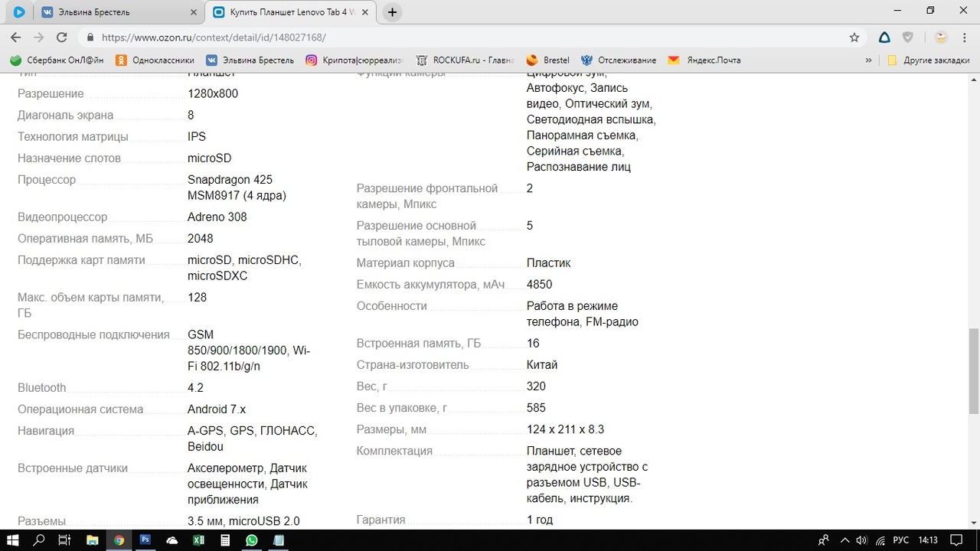Open OneDrive cloud app on the taskbar
The width and height of the screenshot is (980, 551).
(172, 540)
